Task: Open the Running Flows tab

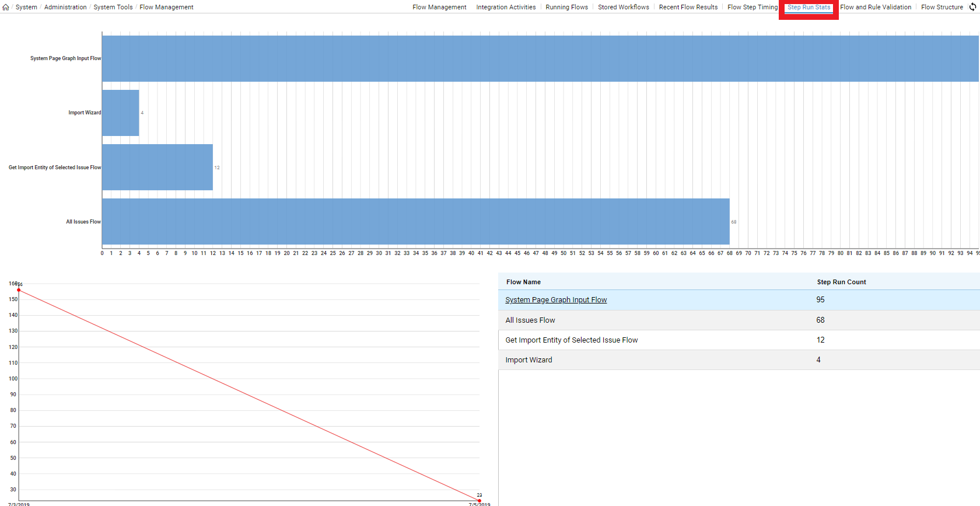Action: [566, 7]
